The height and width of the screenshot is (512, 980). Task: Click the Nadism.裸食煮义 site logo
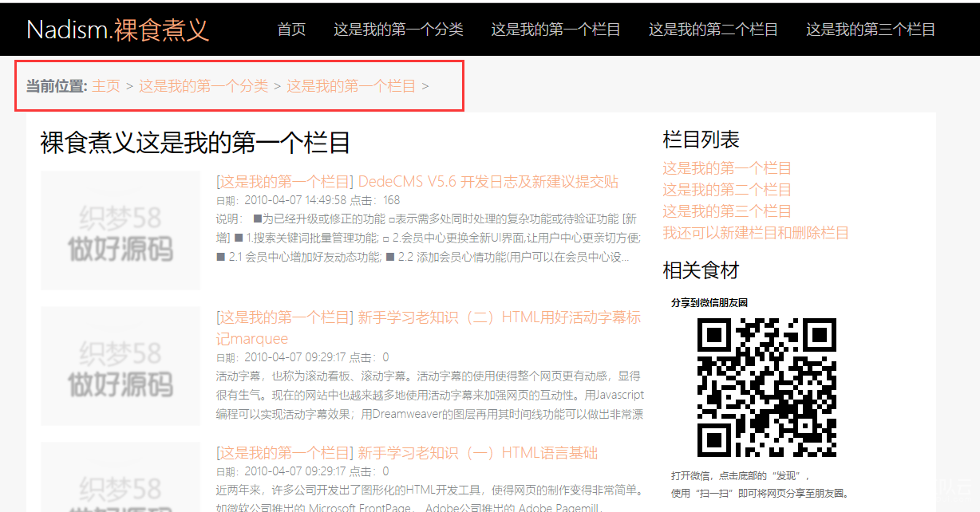[118, 30]
